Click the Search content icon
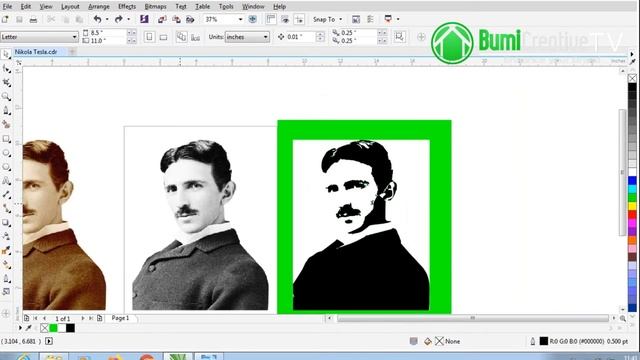640x360 pixels. tap(144, 19)
